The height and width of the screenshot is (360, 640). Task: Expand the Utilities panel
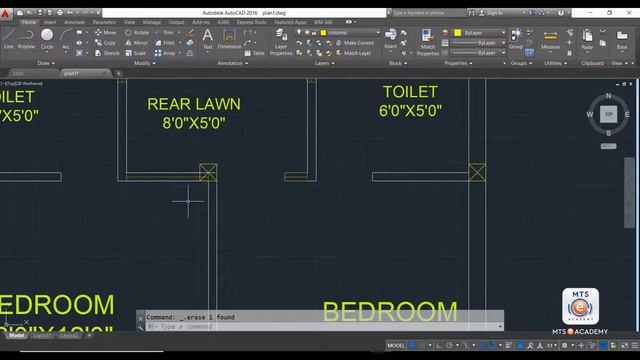556,63
